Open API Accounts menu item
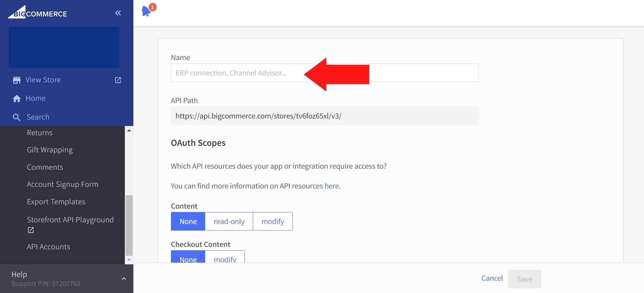Screen dimensions: 644x293 49,247
